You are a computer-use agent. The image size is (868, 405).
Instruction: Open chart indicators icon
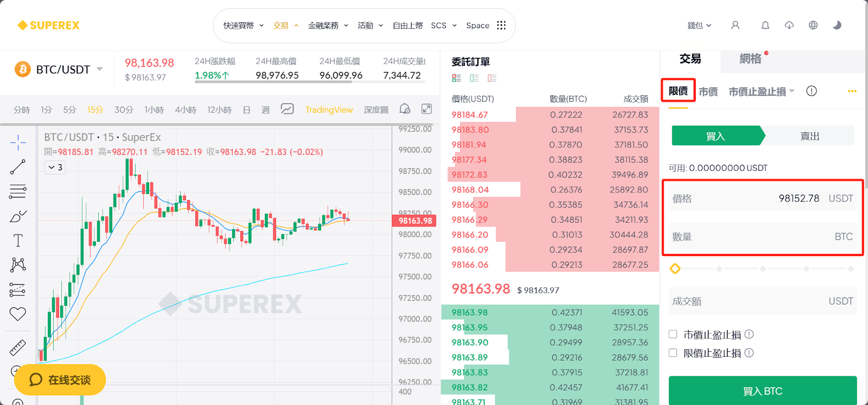(287, 109)
